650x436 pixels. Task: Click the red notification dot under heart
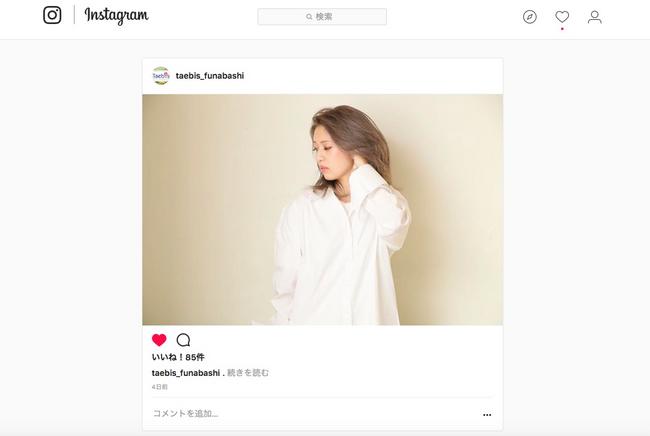[562, 29]
